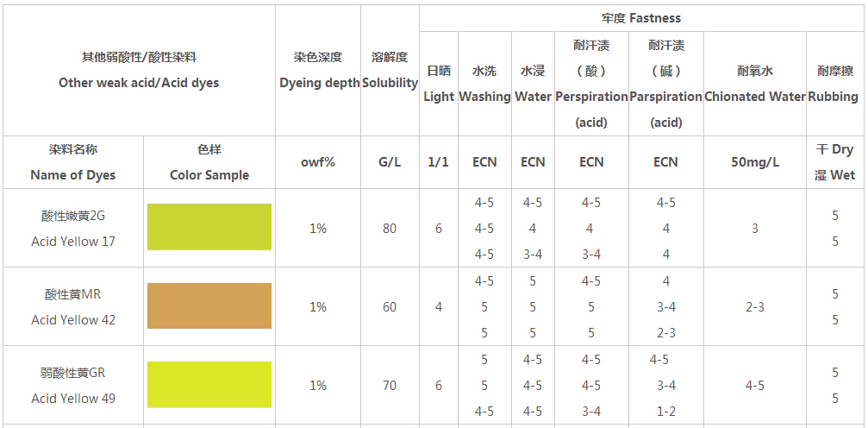The image size is (868, 428).
Task: Click the owf% subheader cell
Action: click(x=318, y=162)
